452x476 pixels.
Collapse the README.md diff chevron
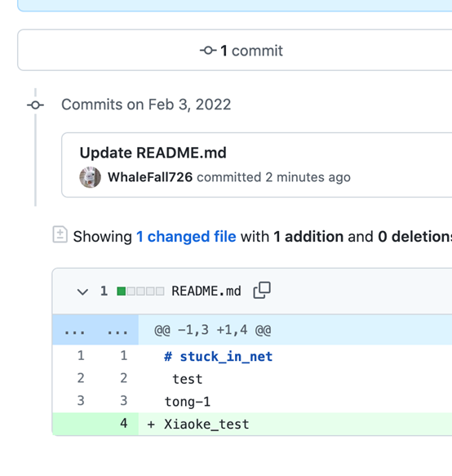[x=82, y=291]
